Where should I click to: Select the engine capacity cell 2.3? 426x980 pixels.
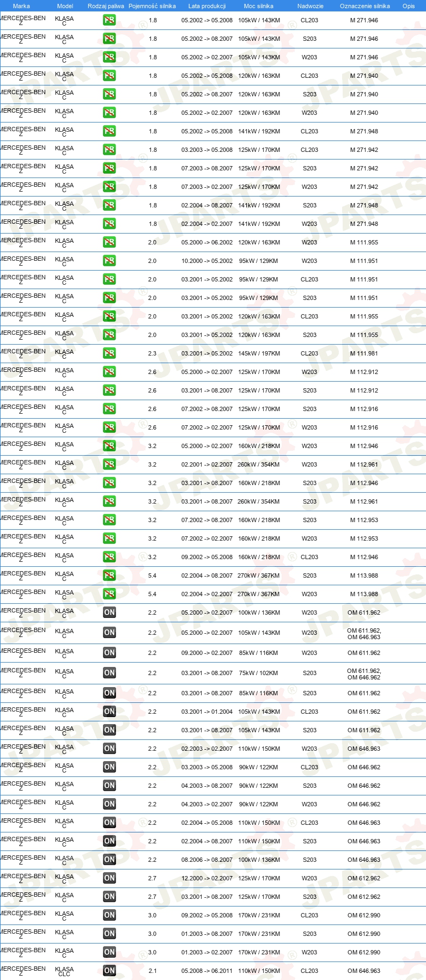pos(152,353)
